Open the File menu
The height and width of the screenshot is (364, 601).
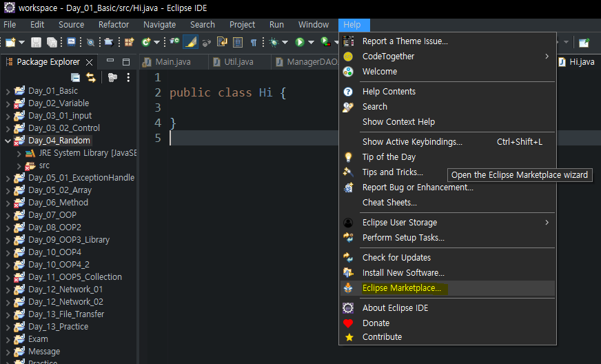point(10,25)
